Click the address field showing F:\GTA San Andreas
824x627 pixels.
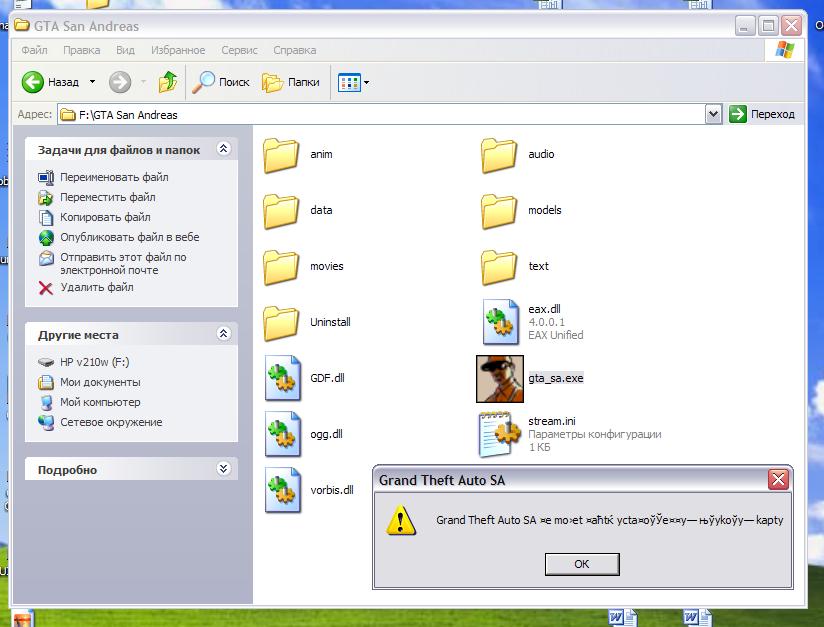pos(380,114)
